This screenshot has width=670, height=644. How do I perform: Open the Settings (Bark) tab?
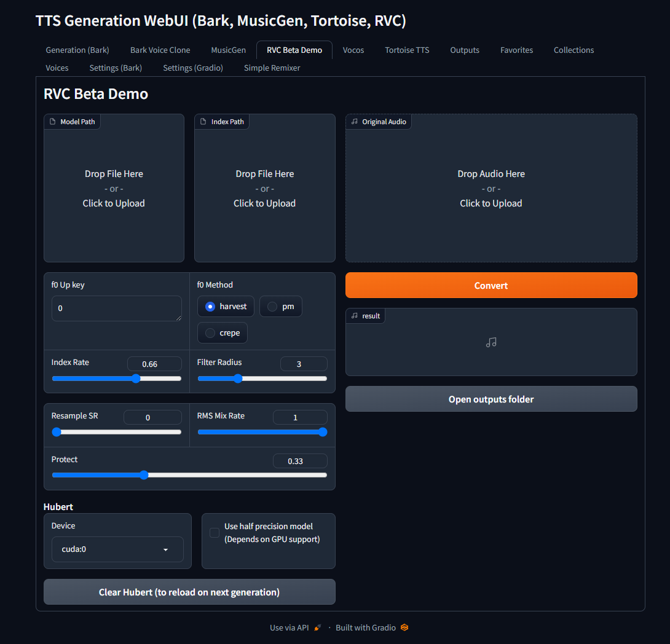[116, 68]
